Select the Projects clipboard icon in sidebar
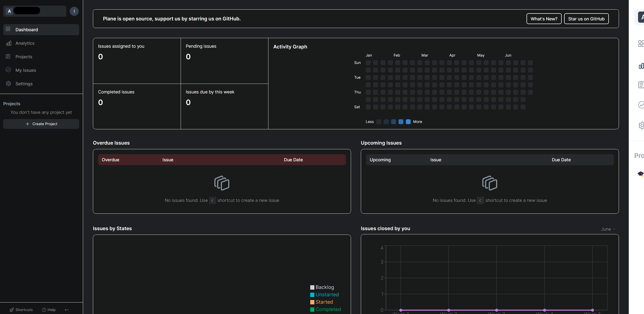 pos(8,57)
